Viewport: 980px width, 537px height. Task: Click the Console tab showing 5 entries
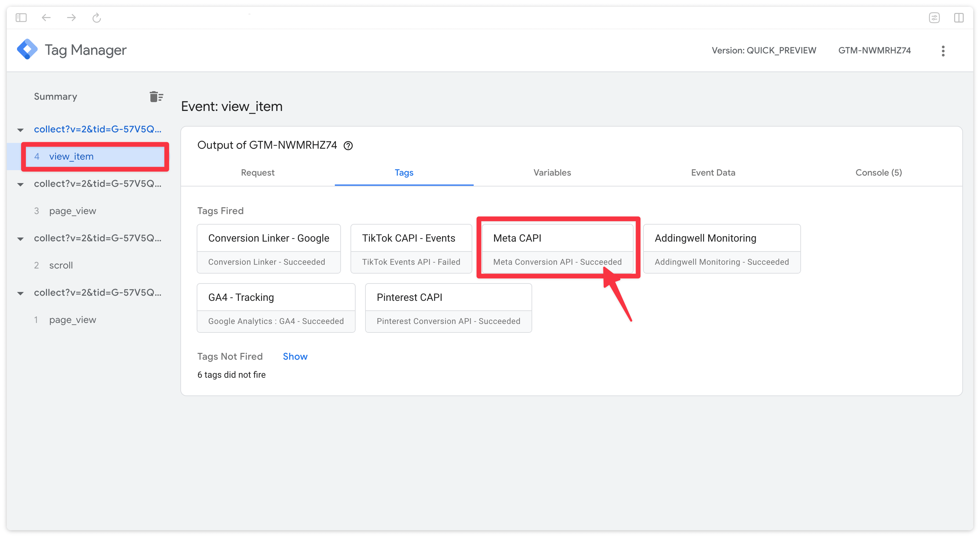click(877, 173)
